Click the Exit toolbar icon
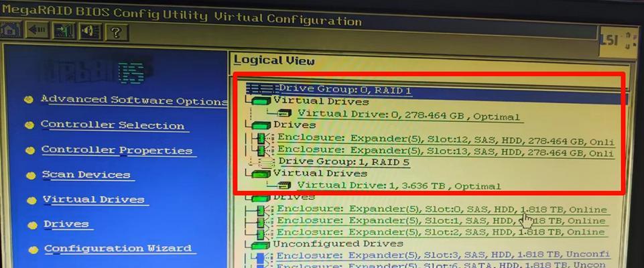 point(64,31)
